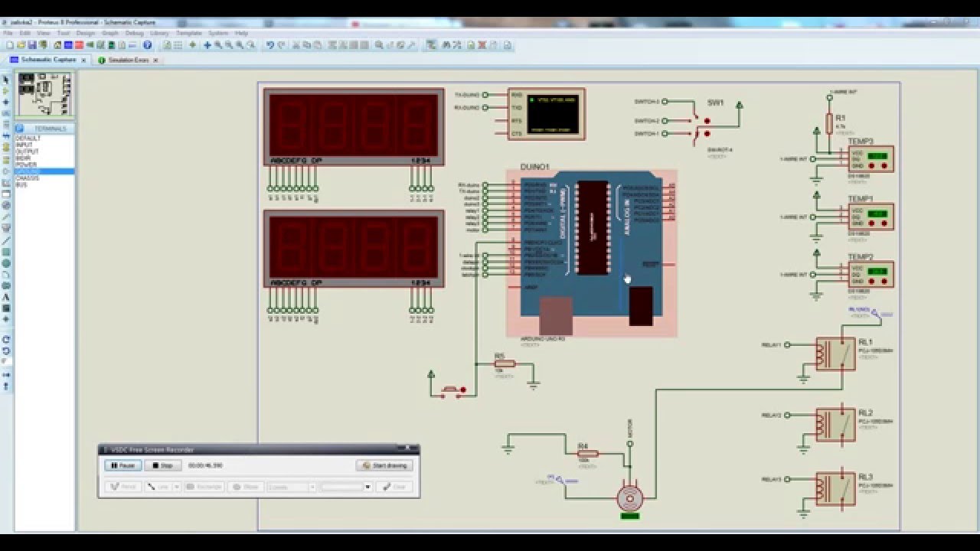Open the Debug menu
980x551 pixels.
click(x=134, y=34)
